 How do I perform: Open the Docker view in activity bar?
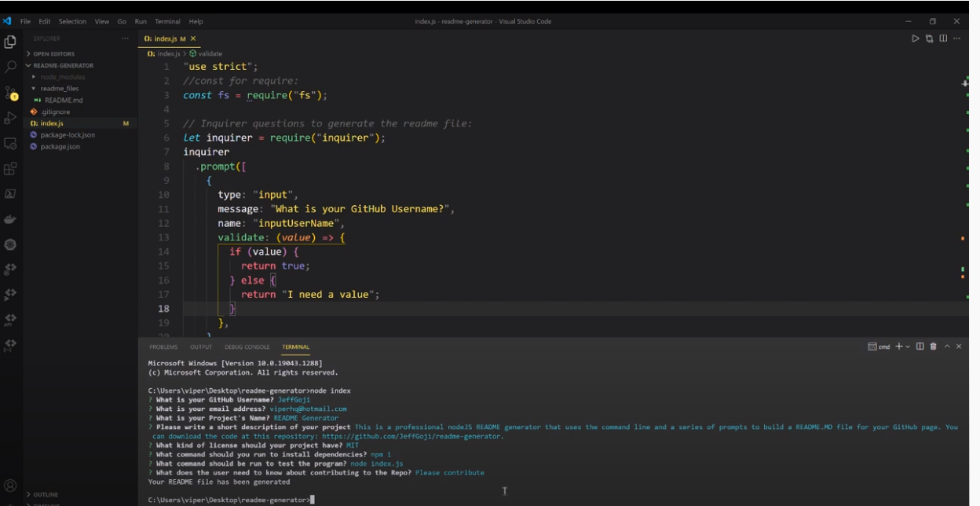tap(11, 219)
